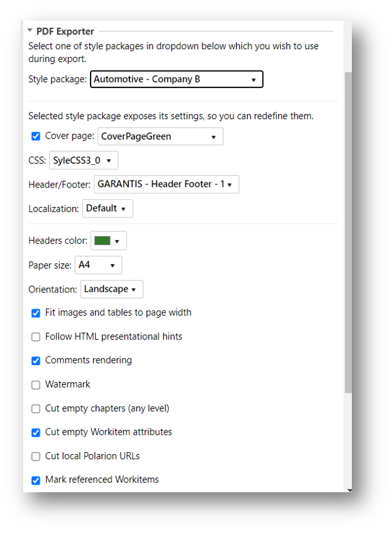The height and width of the screenshot is (533, 392).
Task: Click the vertical scrollbar thumb
Action: click(348, 233)
